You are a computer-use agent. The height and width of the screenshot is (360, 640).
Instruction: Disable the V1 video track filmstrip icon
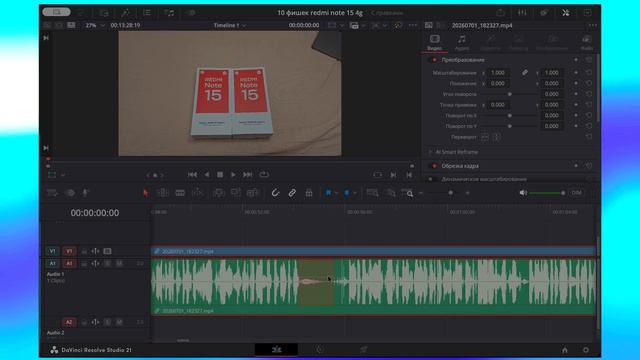tap(107, 251)
